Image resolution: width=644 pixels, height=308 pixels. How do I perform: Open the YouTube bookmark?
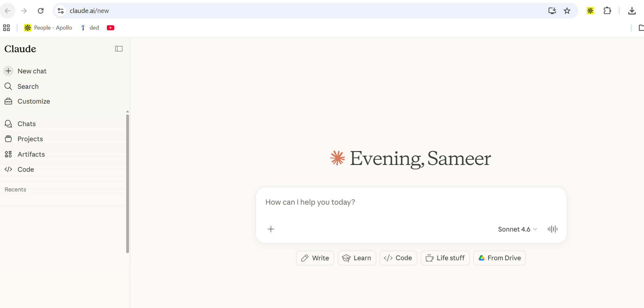coord(111,28)
